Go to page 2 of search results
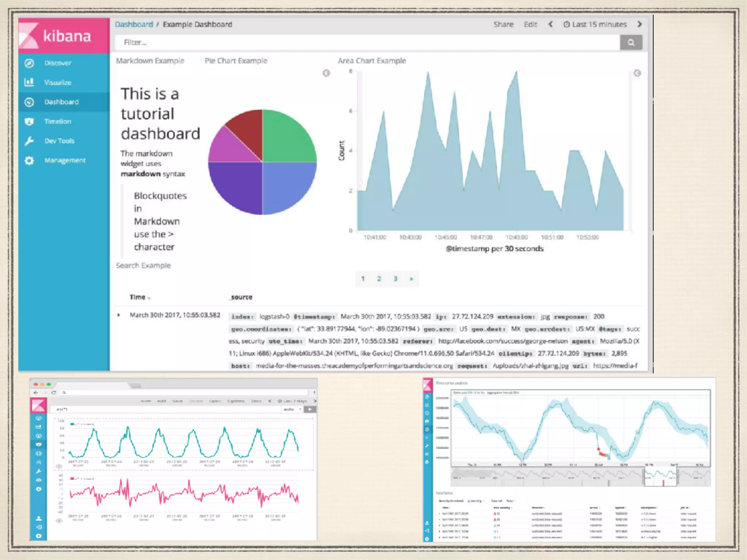Viewport: 747px width, 560px height. click(x=379, y=279)
